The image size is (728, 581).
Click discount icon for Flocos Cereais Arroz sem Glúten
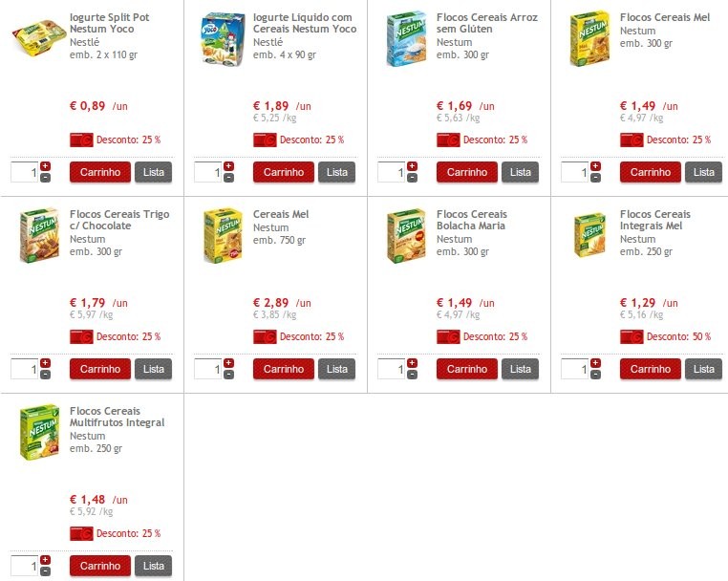(448, 140)
